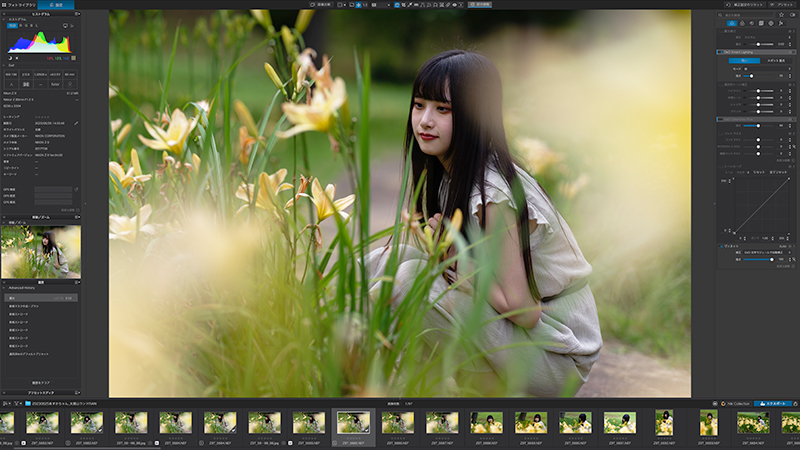This screenshot has width=800, height=450.
Task: Click the 1:1 zoom icon
Action: click(365, 5)
